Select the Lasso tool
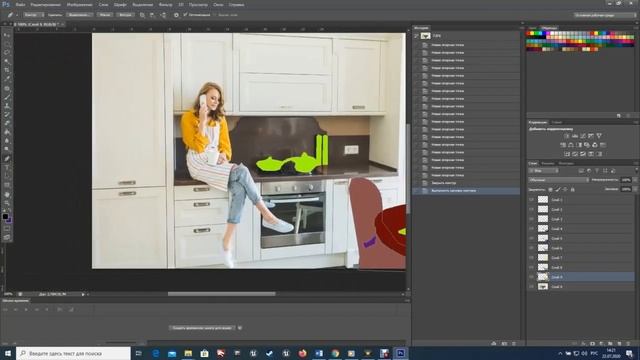Image resolution: width=640 pixels, height=360 pixels. click(7, 53)
